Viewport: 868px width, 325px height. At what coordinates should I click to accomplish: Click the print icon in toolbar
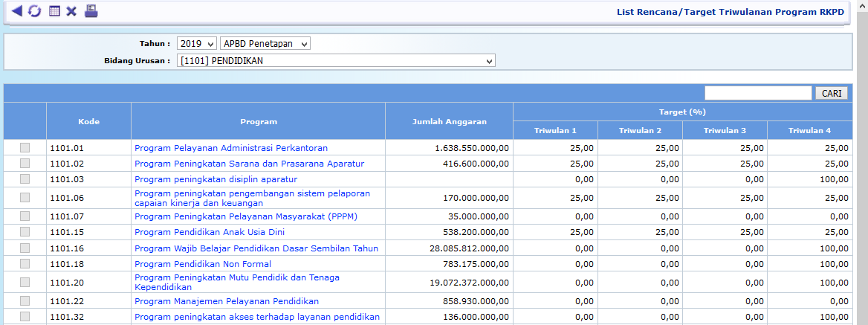(x=91, y=11)
